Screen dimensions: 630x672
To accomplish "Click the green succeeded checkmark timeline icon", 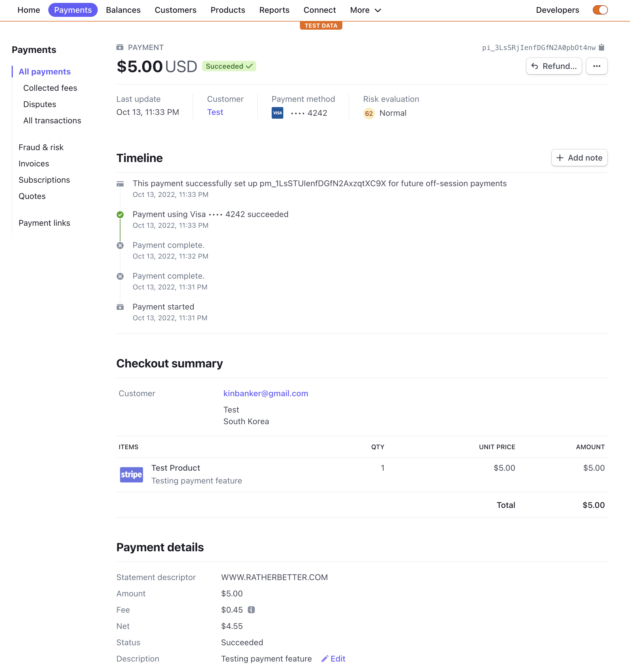I will pos(120,215).
